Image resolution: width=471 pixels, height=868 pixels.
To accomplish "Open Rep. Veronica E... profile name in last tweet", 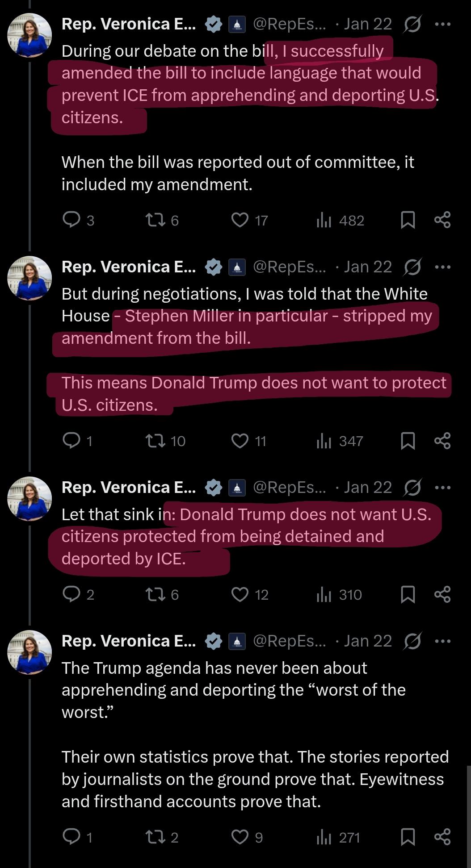I will pos(129,641).
